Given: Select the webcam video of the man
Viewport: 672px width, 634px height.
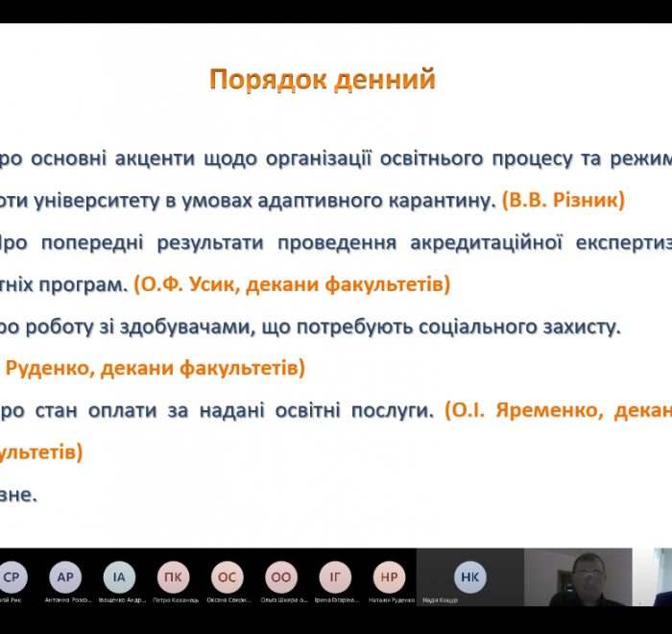Looking at the screenshot, I should point(578,577).
